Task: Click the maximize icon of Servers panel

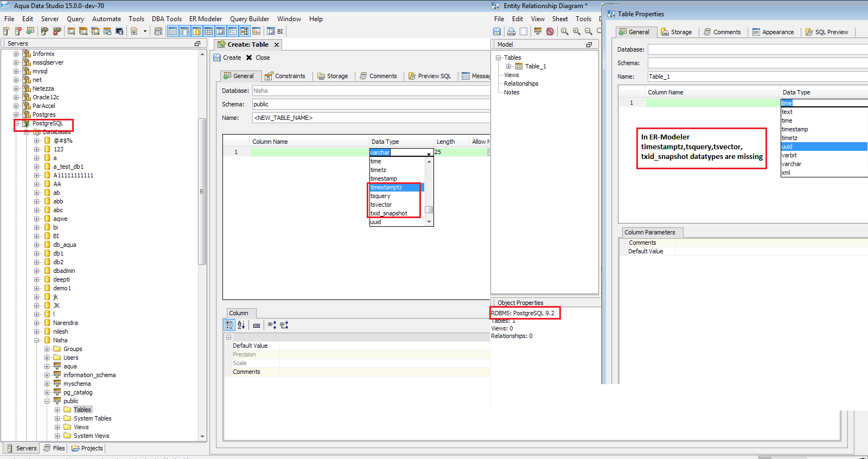Action: tap(197, 43)
